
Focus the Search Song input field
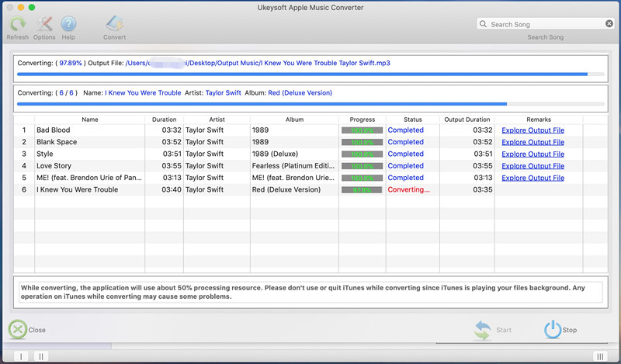pos(546,24)
